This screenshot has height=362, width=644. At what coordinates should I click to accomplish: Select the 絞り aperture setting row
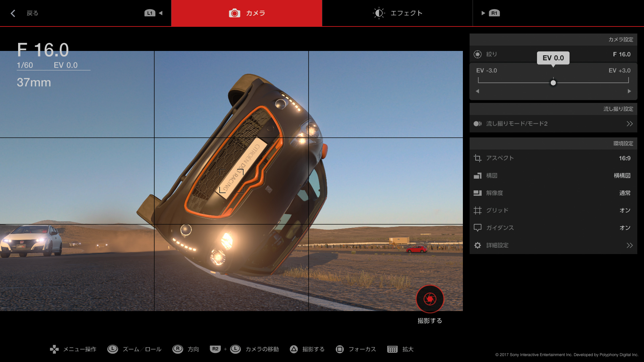pyautogui.click(x=553, y=54)
